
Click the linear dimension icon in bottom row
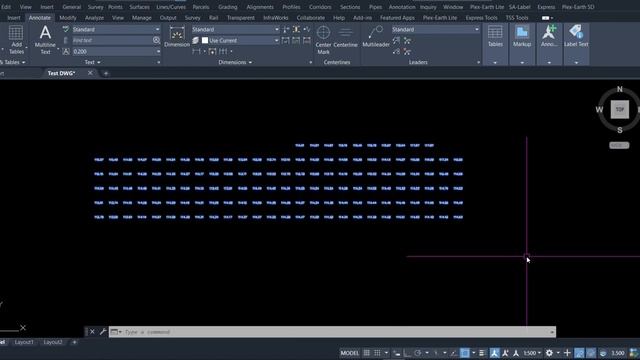tap(196, 51)
